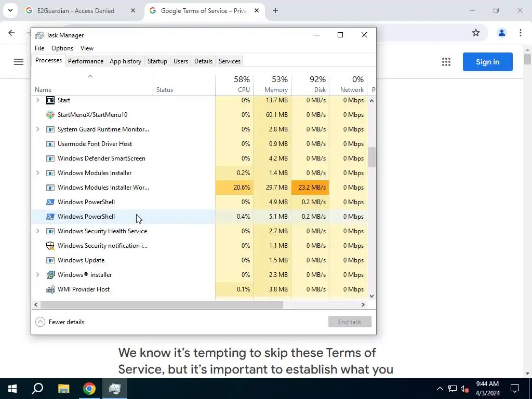Sort processes by the Name column
Image resolution: width=532 pixels, height=399 pixels.
coord(92,84)
